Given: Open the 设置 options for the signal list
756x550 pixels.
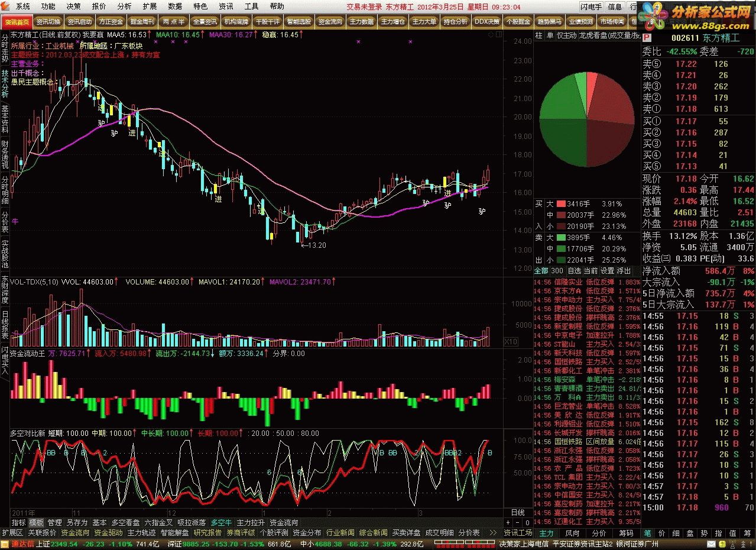Looking at the screenshot, I should coord(607,271).
